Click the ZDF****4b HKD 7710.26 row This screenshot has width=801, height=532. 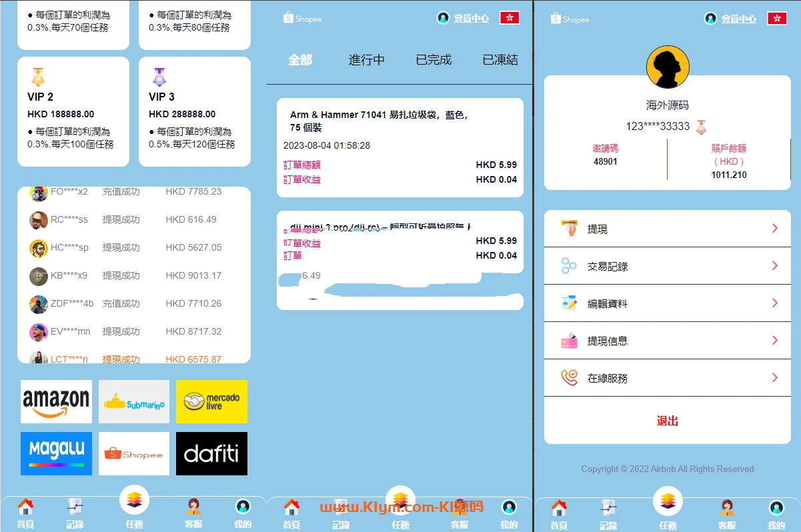[x=134, y=303]
